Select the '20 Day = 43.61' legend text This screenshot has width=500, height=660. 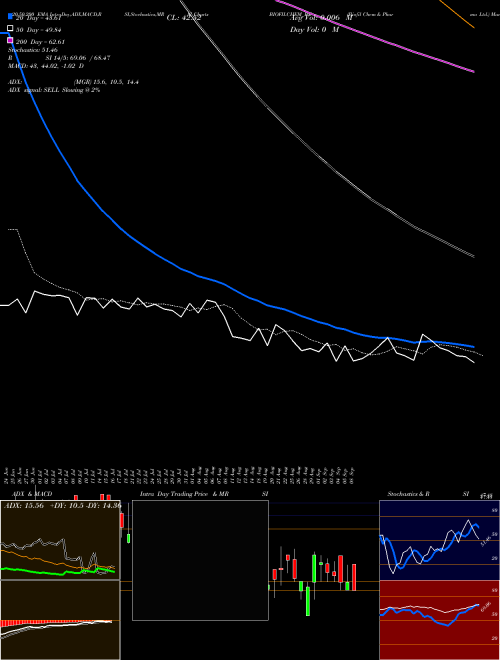39,18
